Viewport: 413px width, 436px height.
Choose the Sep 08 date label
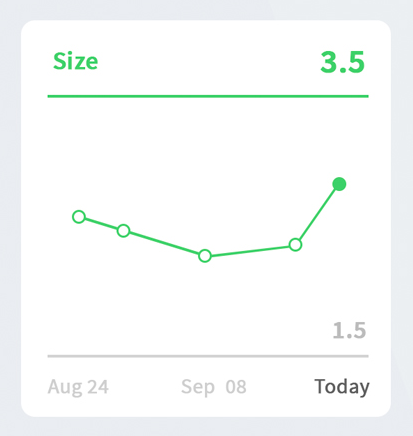(x=214, y=387)
